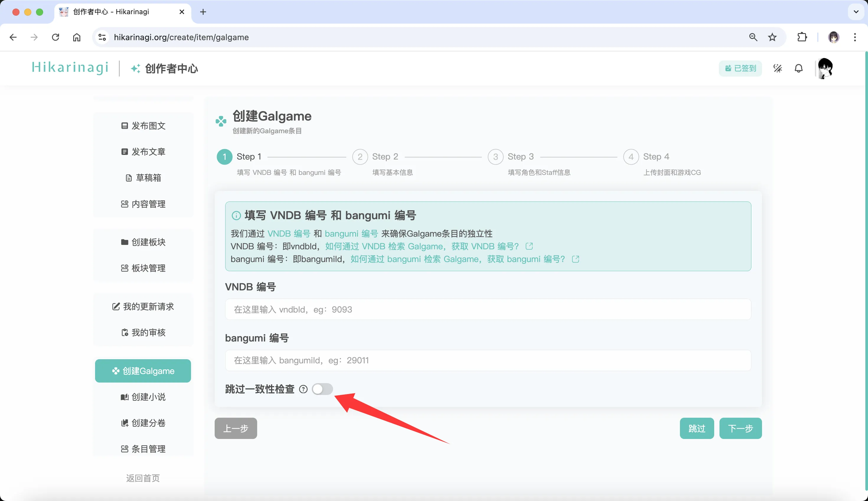Click the bangumi 编号 link in the info box

(x=351, y=234)
